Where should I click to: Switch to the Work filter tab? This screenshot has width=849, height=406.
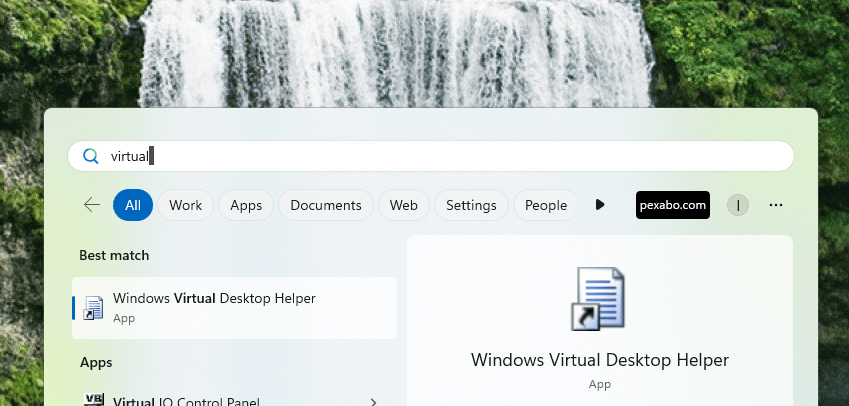[x=185, y=205]
